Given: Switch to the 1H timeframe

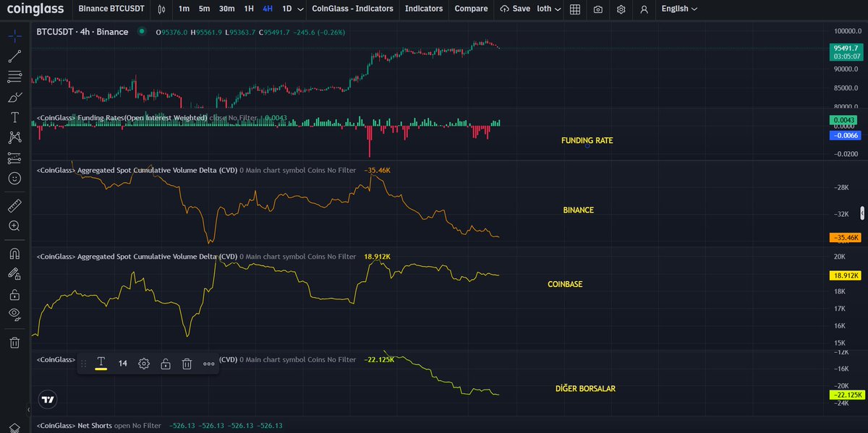Looking at the screenshot, I should (249, 9).
